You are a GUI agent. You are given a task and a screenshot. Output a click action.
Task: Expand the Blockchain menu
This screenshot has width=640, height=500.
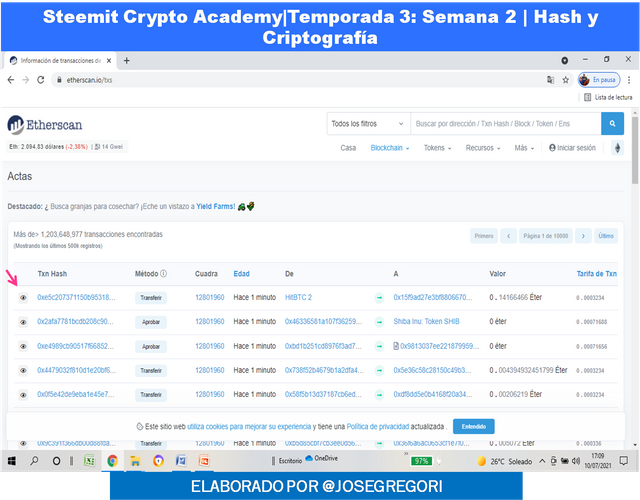(x=390, y=148)
